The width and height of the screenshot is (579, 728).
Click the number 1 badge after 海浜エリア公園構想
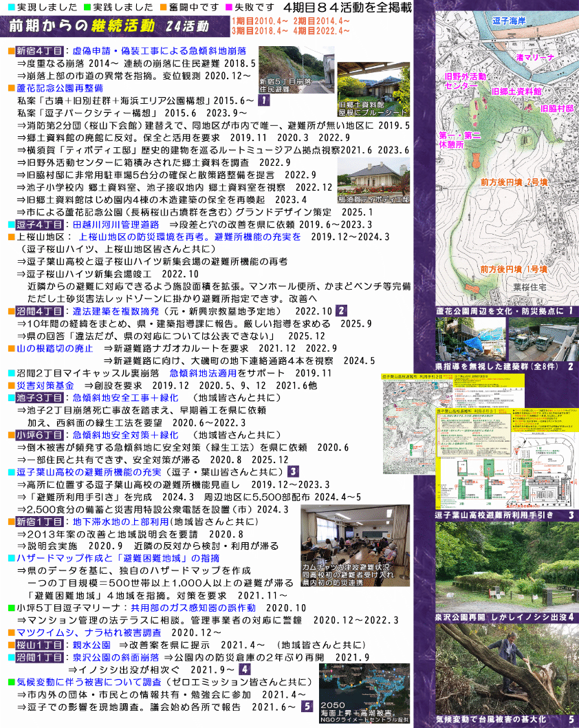click(x=264, y=100)
